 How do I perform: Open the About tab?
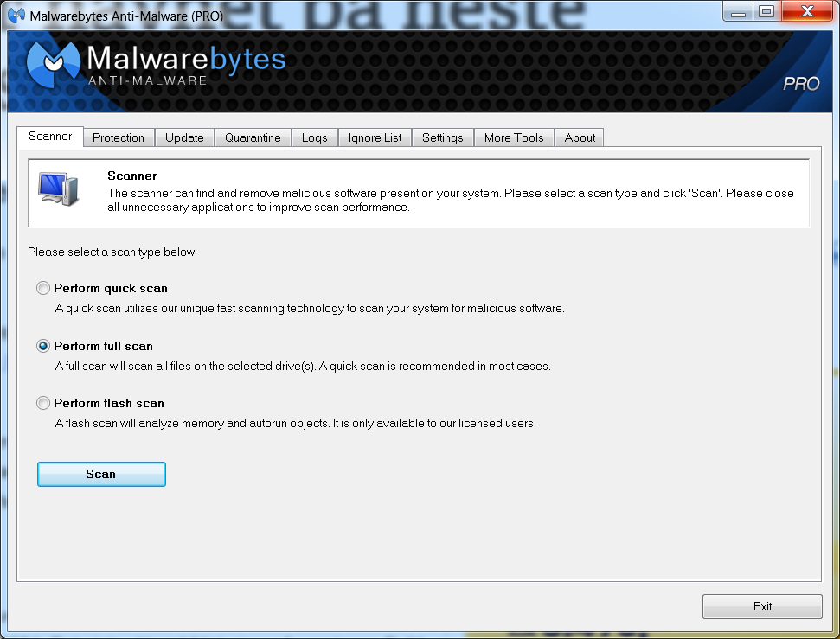[580, 137]
